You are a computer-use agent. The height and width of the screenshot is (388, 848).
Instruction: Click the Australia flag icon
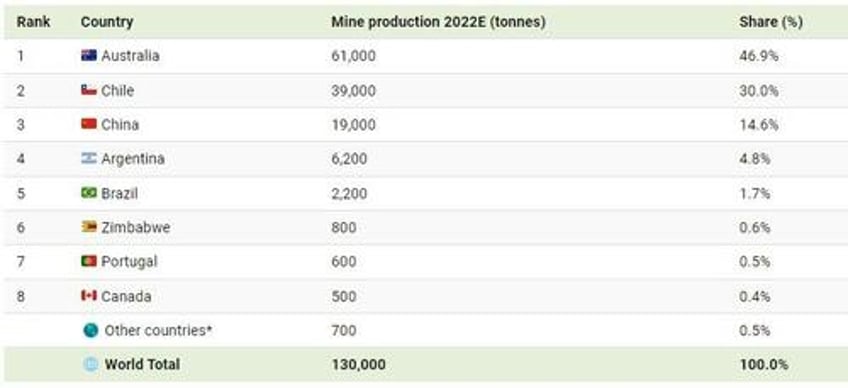tap(89, 55)
